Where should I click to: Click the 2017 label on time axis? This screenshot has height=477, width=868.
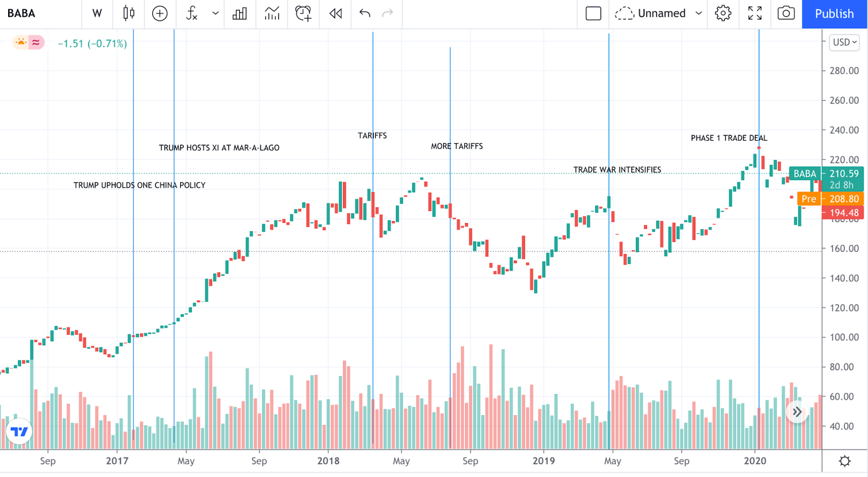[117, 461]
